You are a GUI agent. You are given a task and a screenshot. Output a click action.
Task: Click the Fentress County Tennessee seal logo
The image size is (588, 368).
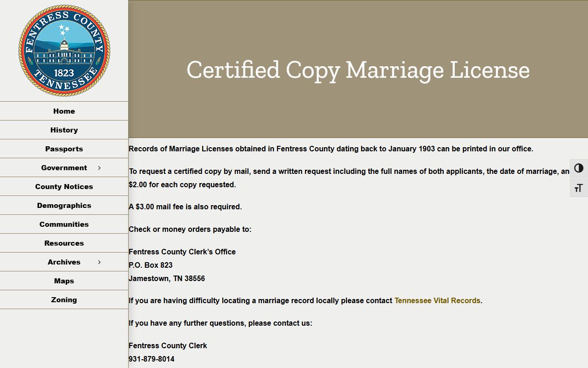pos(64,51)
